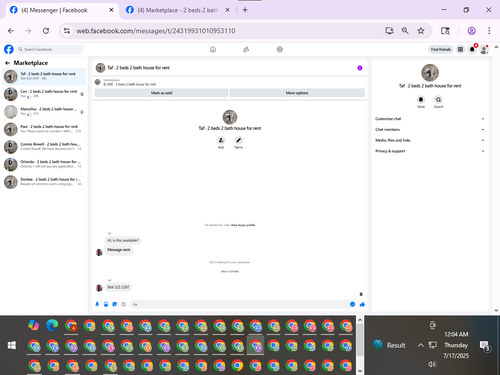Viewport: 500px width, 375px height.
Task: Click the install app icon in address bar
Action: pyautogui.click(x=389, y=31)
